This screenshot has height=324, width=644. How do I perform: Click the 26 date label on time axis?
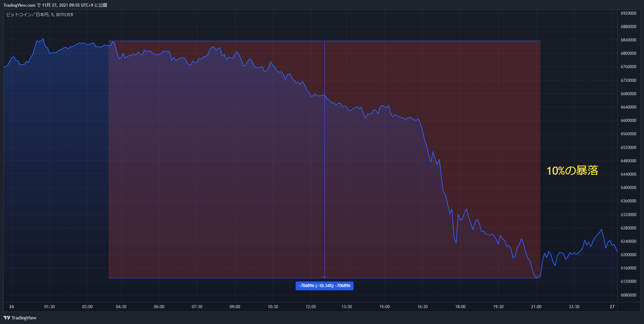12,307
